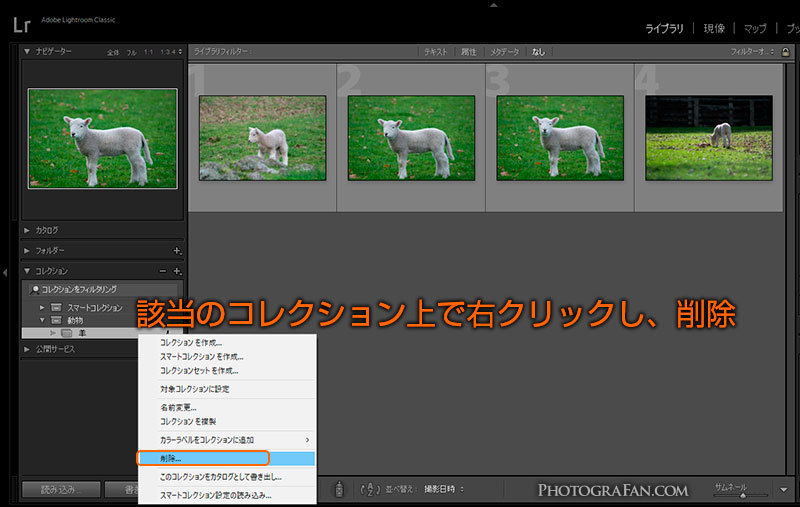Click the navigator preview image
This screenshot has height=507, width=800.
tap(103, 139)
